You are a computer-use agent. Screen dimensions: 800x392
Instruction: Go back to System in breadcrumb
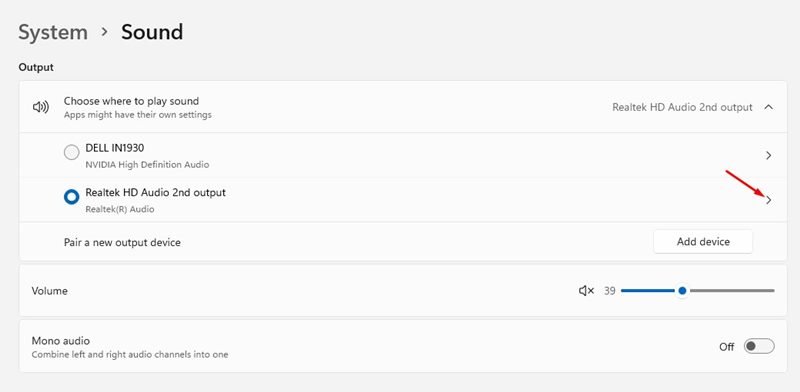point(53,32)
